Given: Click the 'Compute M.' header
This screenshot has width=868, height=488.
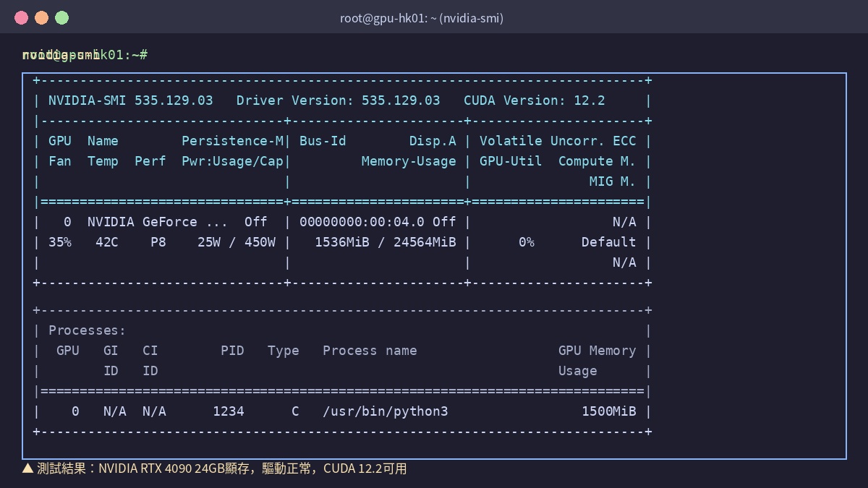Looking at the screenshot, I should click(x=597, y=161).
